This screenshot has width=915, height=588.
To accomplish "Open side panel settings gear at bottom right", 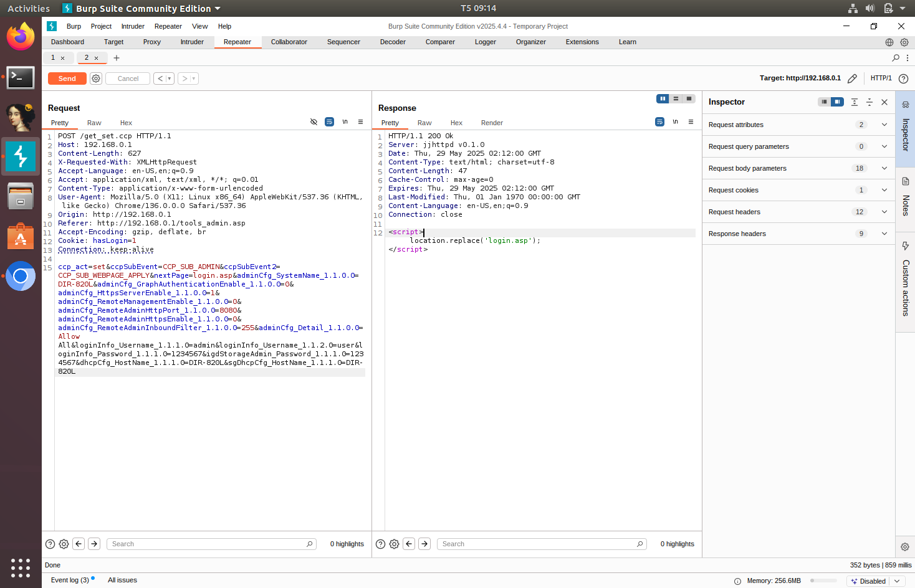I will click(905, 547).
